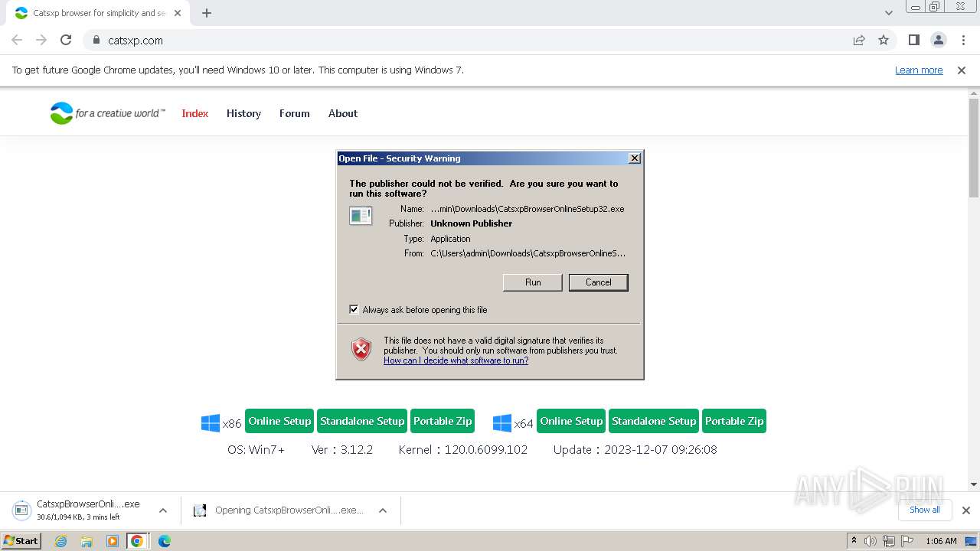Reload the catsxp.com page
Image resolution: width=980 pixels, height=551 pixels.
pos(66,41)
